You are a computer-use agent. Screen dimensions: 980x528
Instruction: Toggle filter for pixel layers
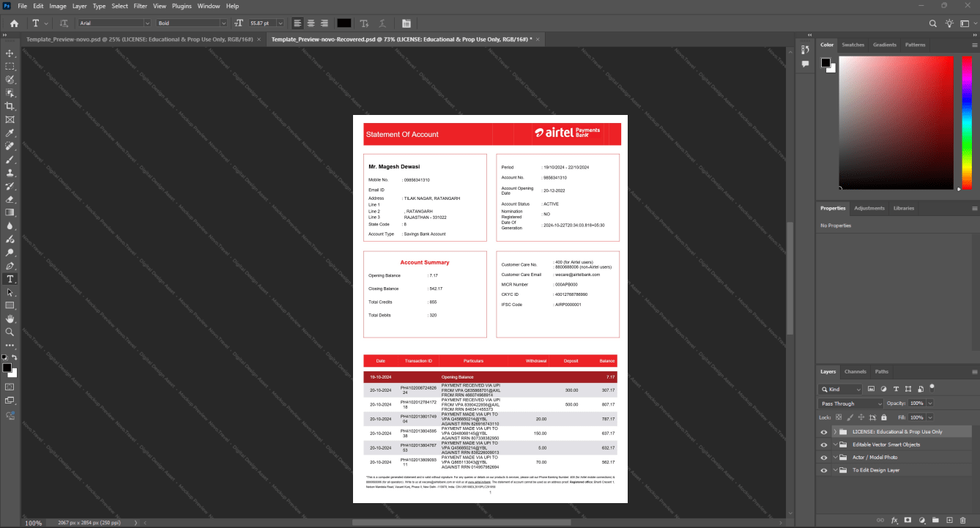pyautogui.click(x=872, y=390)
